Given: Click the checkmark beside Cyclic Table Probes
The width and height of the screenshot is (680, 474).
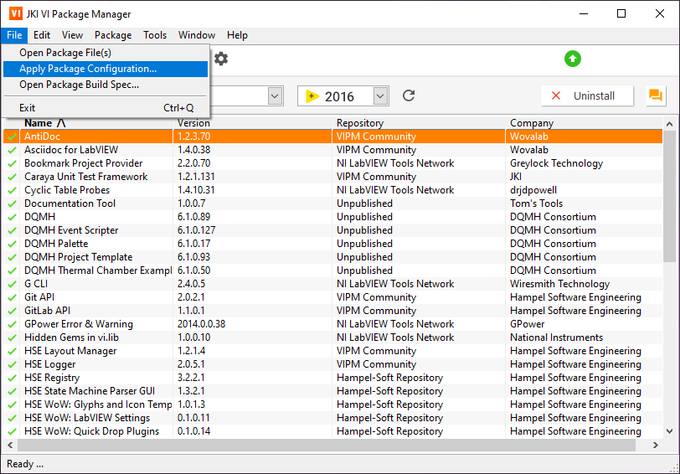Looking at the screenshot, I should [x=12, y=190].
